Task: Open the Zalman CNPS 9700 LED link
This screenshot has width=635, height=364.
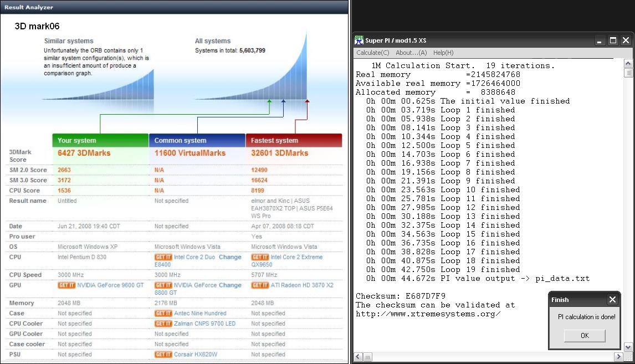Action: (204, 324)
